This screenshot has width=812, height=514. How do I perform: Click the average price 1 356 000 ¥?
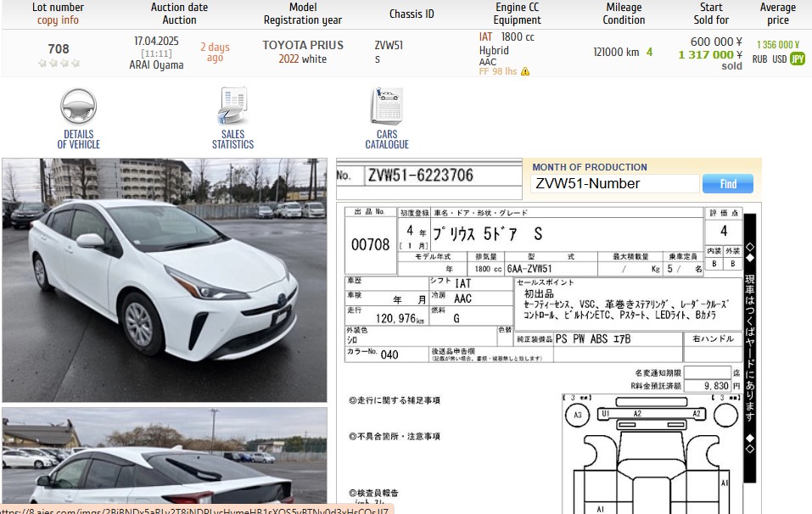tap(778, 45)
